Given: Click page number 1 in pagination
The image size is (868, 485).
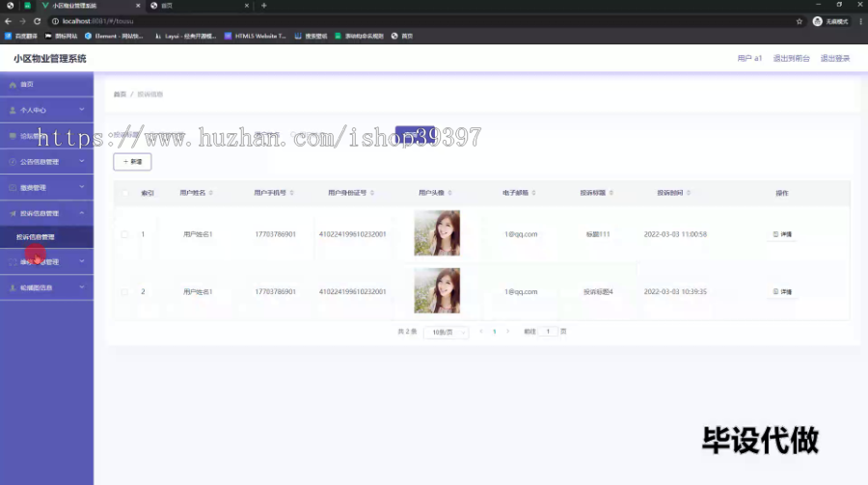Looking at the screenshot, I should [495, 332].
